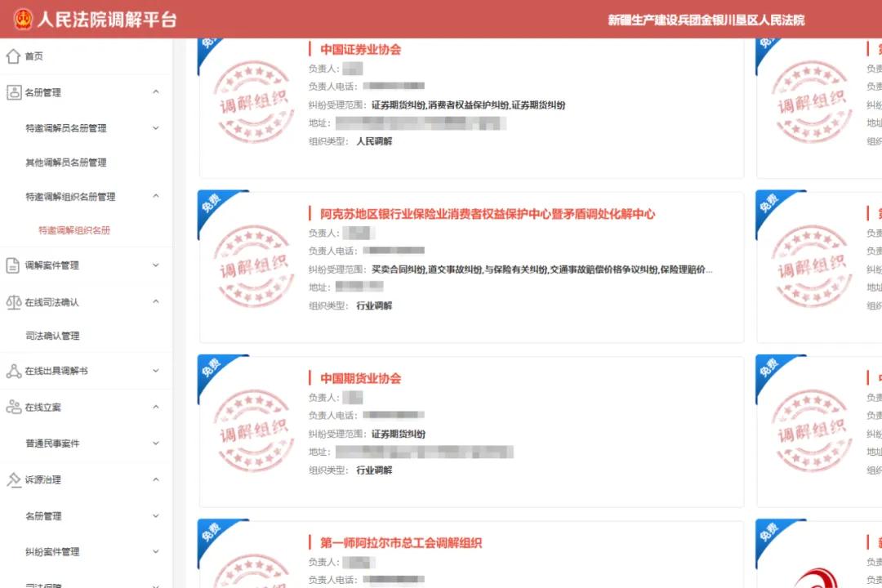Click the 在线出具调解书 icon
Image resolution: width=882 pixels, height=588 pixels.
[14, 371]
